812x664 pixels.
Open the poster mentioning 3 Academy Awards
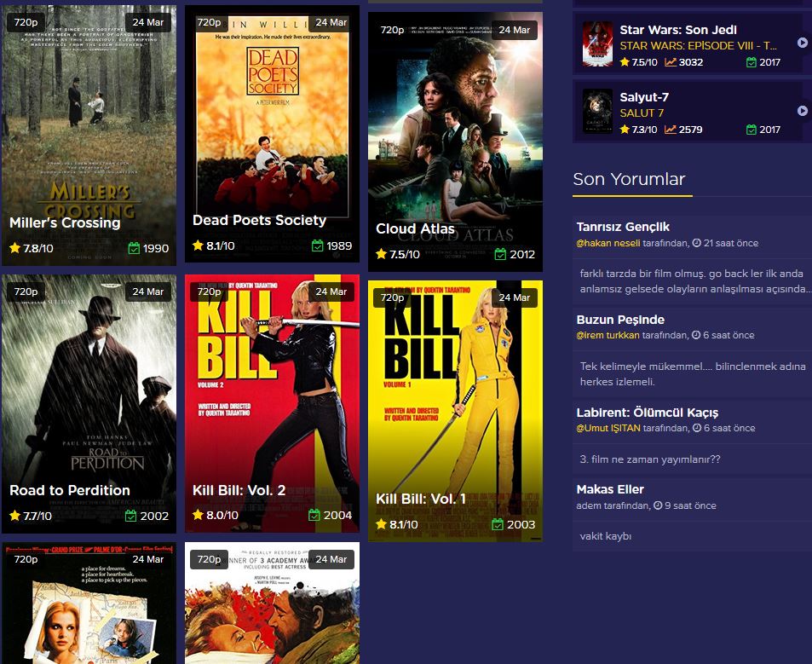(x=272, y=603)
